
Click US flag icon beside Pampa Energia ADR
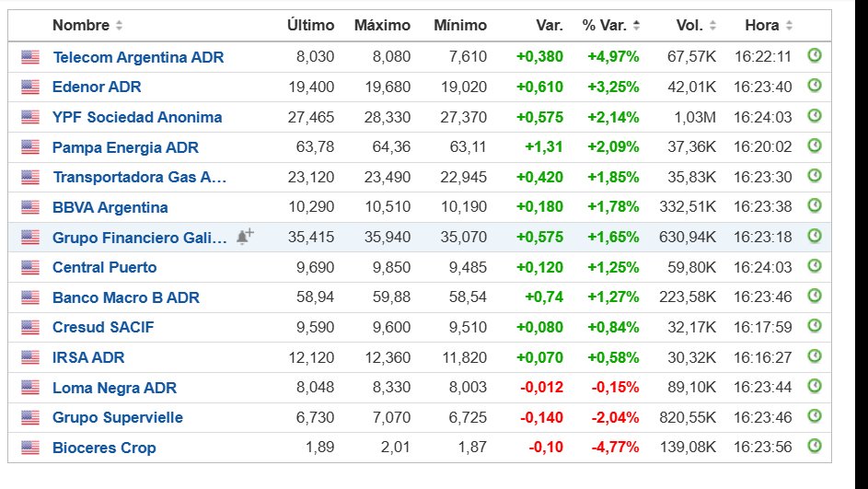[30, 147]
